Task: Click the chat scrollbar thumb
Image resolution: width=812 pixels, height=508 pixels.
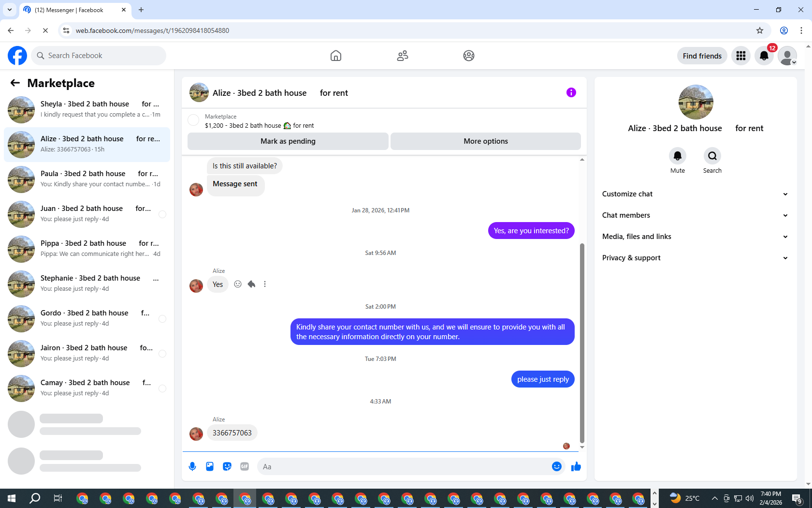Action: click(582, 344)
